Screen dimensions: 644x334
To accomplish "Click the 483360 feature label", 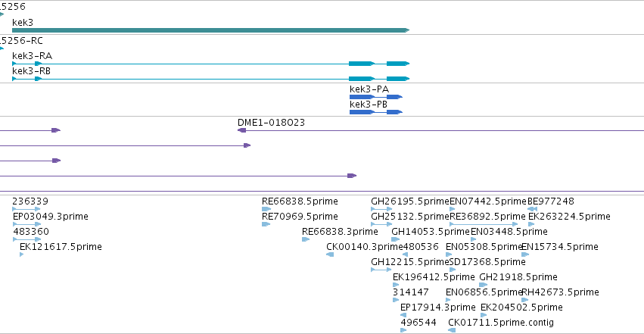I will (31, 231).
